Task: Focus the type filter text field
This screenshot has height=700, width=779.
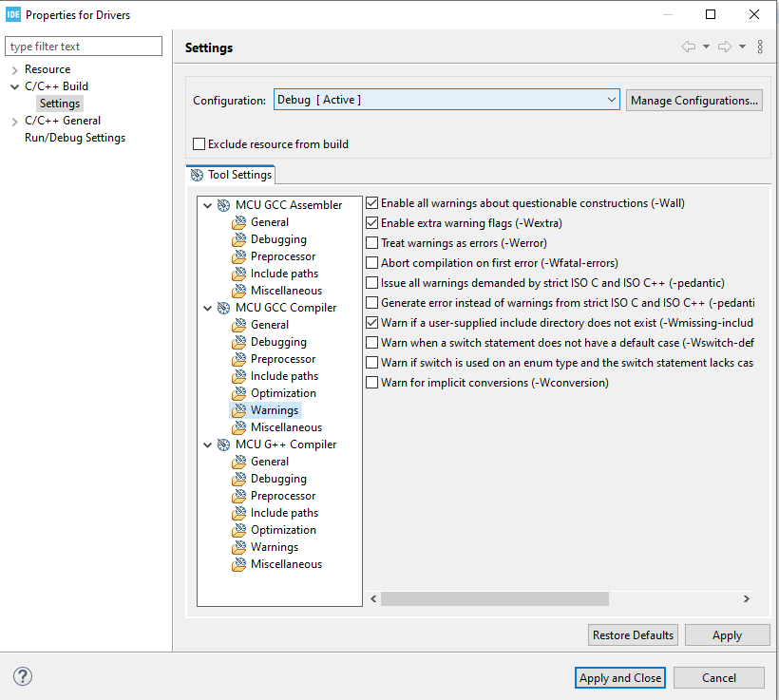Action: (x=84, y=47)
